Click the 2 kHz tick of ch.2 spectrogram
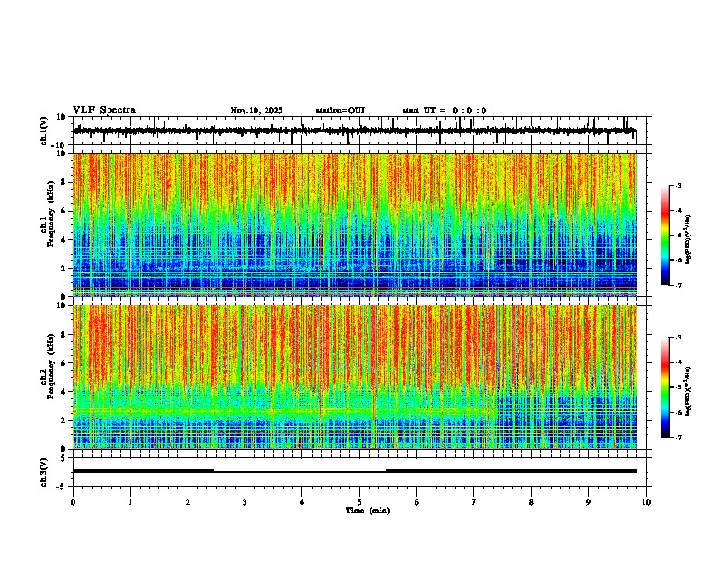 [x=64, y=420]
